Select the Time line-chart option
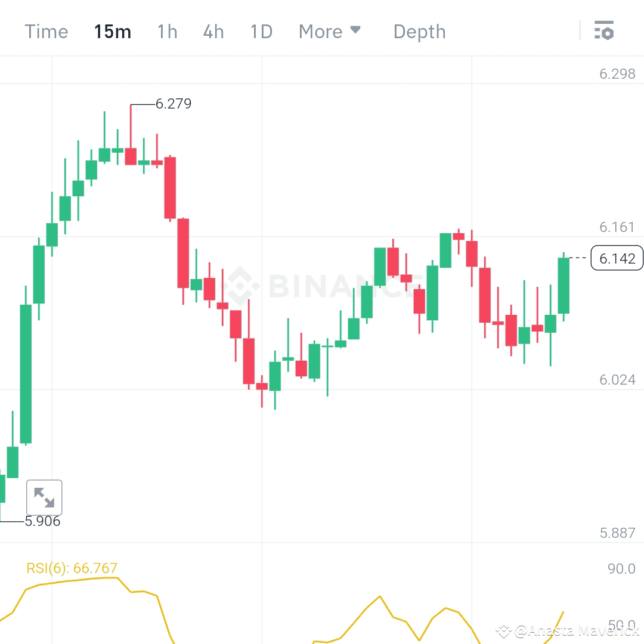This screenshot has height=644, width=644. pyautogui.click(x=46, y=31)
